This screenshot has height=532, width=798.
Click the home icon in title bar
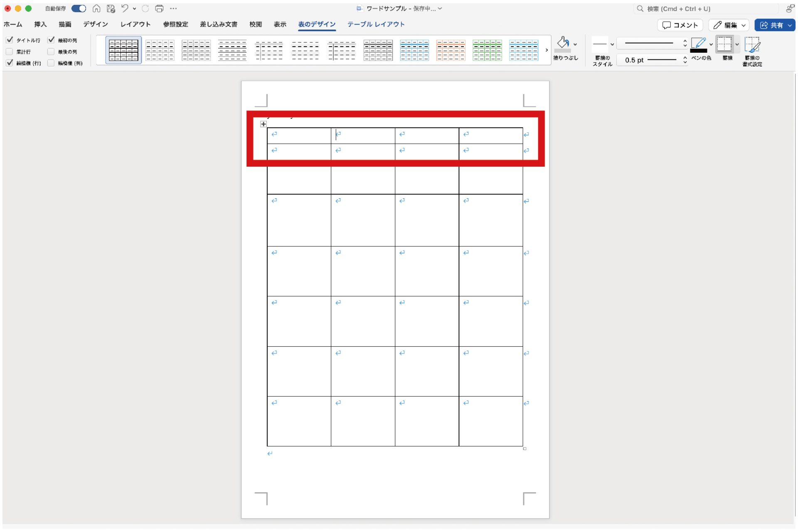pyautogui.click(x=96, y=8)
